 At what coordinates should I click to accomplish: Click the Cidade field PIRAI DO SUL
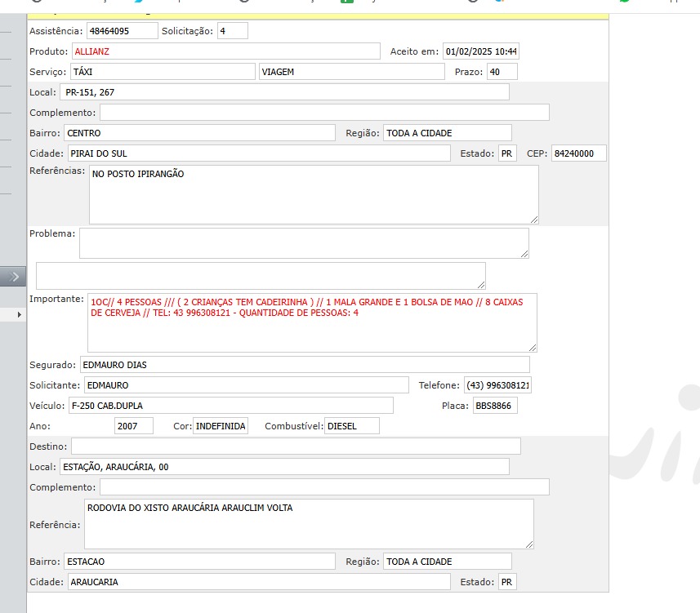click(259, 153)
